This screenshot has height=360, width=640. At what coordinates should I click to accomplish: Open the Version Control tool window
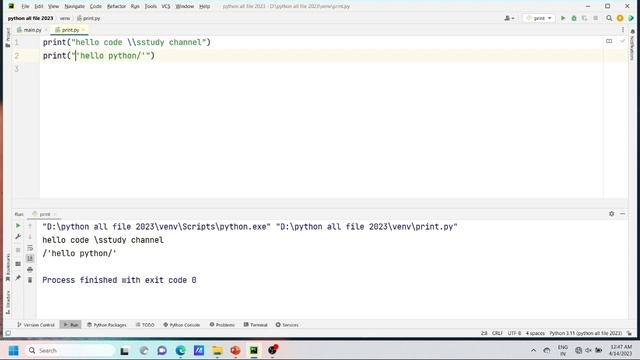(36, 325)
